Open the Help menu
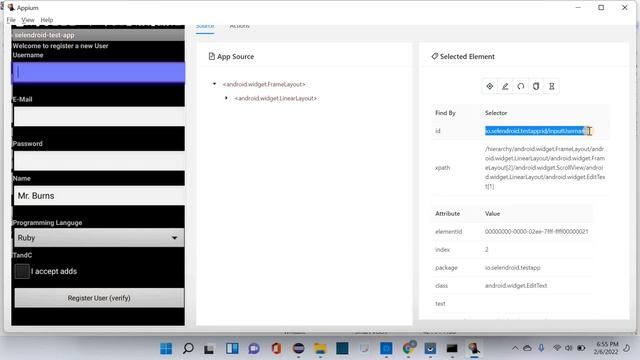Screen dimensions: 640x360 click(x=47, y=20)
